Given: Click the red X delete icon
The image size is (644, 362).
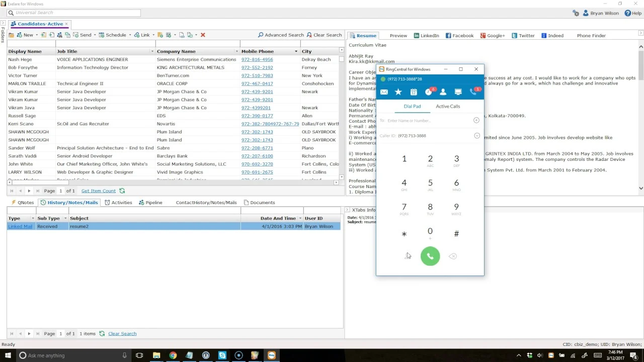Looking at the screenshot, I should coord(203,35).
